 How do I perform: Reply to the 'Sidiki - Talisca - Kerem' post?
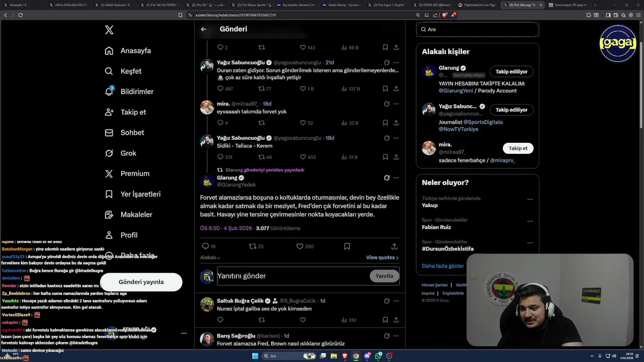point(220,157)
